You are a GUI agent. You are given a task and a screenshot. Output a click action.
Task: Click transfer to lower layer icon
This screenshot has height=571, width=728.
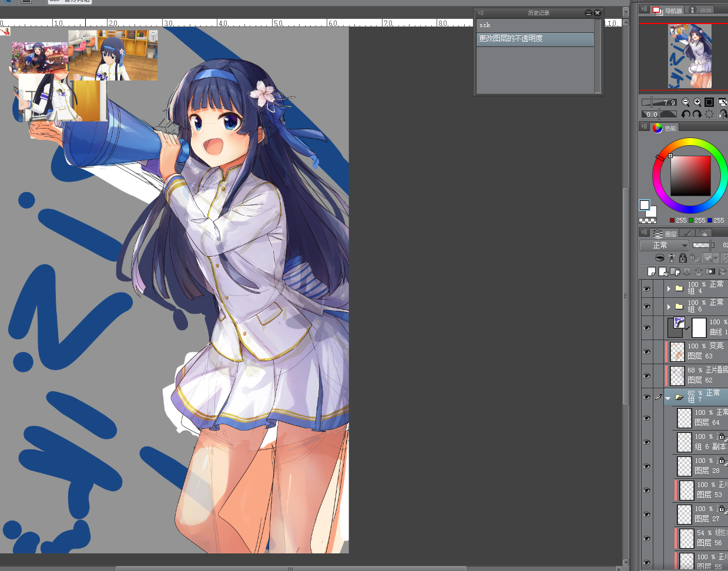tap(686, 271)
